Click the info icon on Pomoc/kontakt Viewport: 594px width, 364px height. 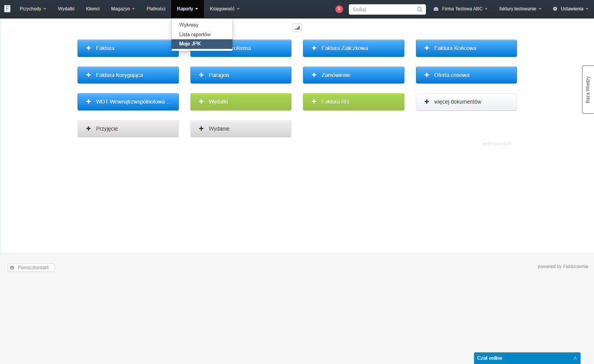(x=12, y=267)
